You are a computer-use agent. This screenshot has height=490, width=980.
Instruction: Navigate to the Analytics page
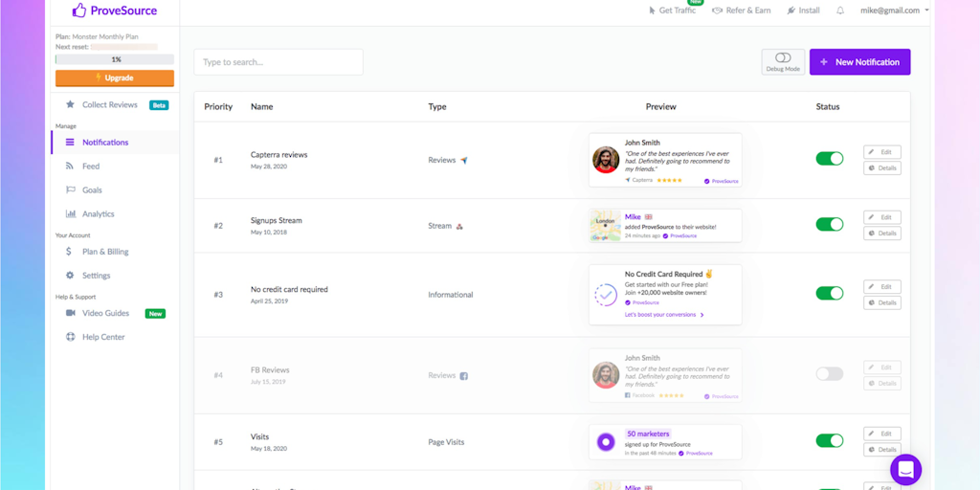(99, 213)
